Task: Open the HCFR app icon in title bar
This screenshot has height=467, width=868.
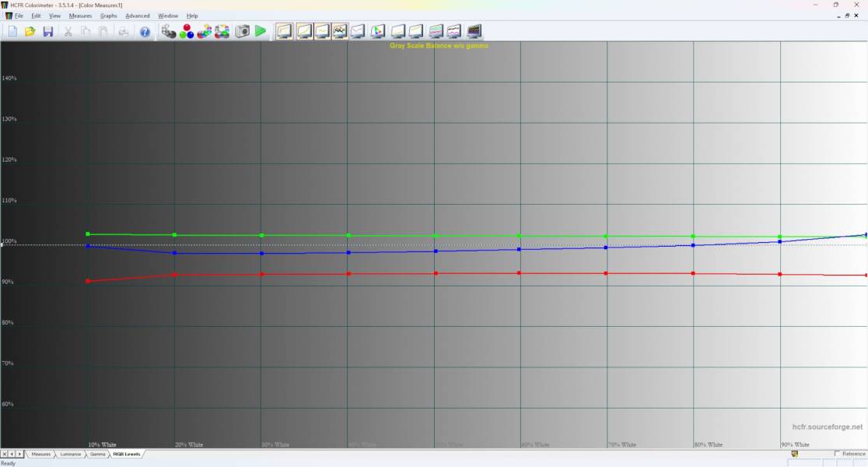Action: tap(5, 5)
